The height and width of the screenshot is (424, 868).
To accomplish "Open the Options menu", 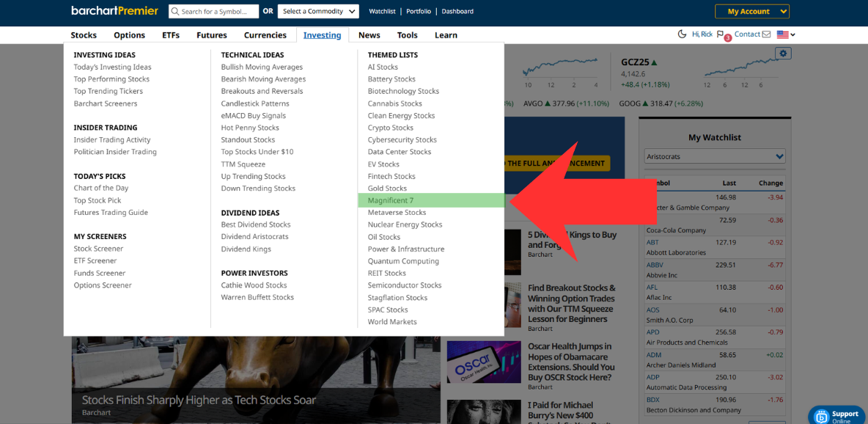I will (x=130, y=35).
